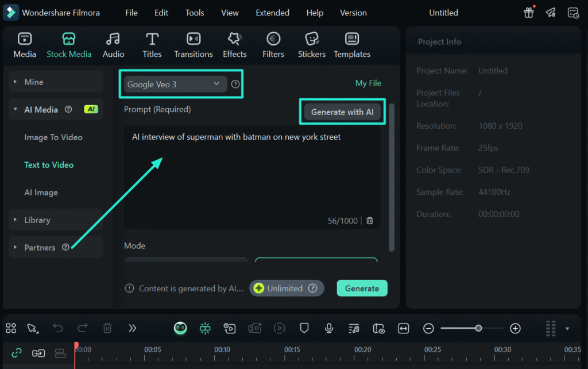Click the fit timeline to window icon

(403, 328)
